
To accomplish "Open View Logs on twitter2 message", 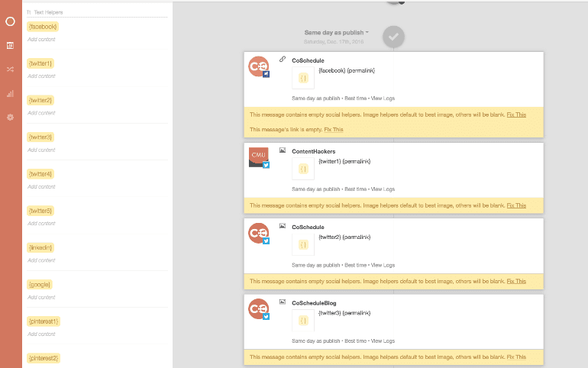I will click(x=383, y=265).
